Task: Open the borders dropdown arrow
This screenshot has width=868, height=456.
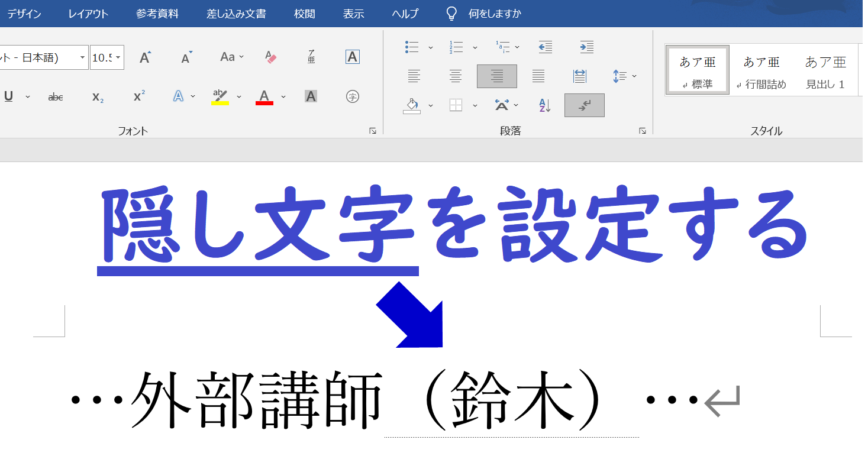Action: coord(475,105)
